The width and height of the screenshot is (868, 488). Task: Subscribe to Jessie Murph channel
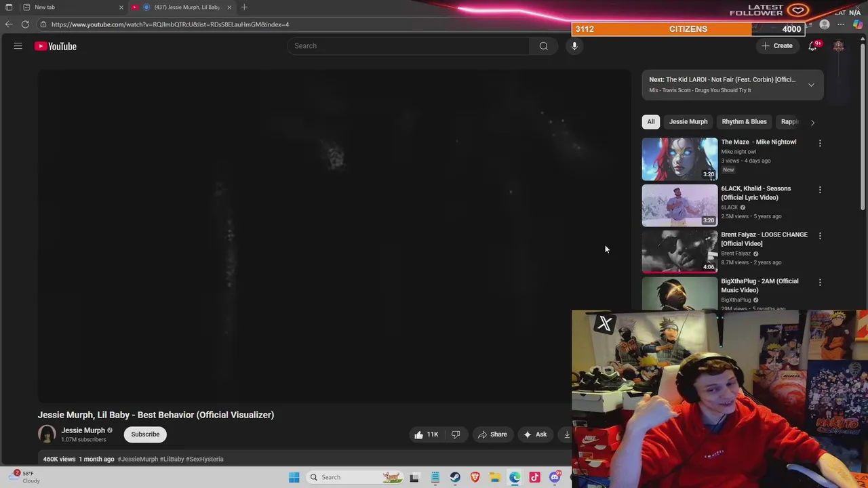point(145,434)
